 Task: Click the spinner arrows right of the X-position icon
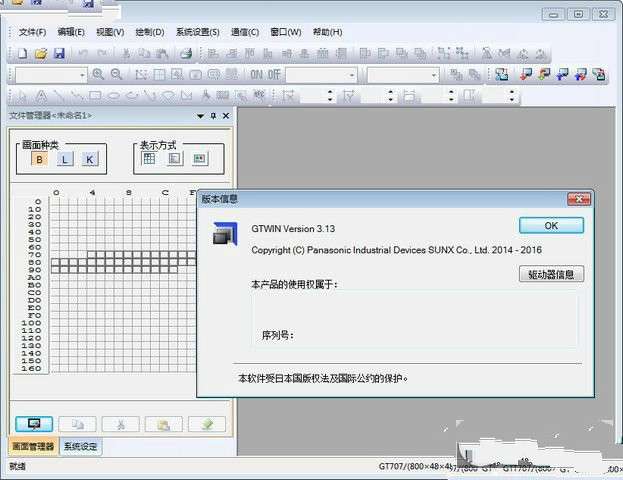[330, 96]
